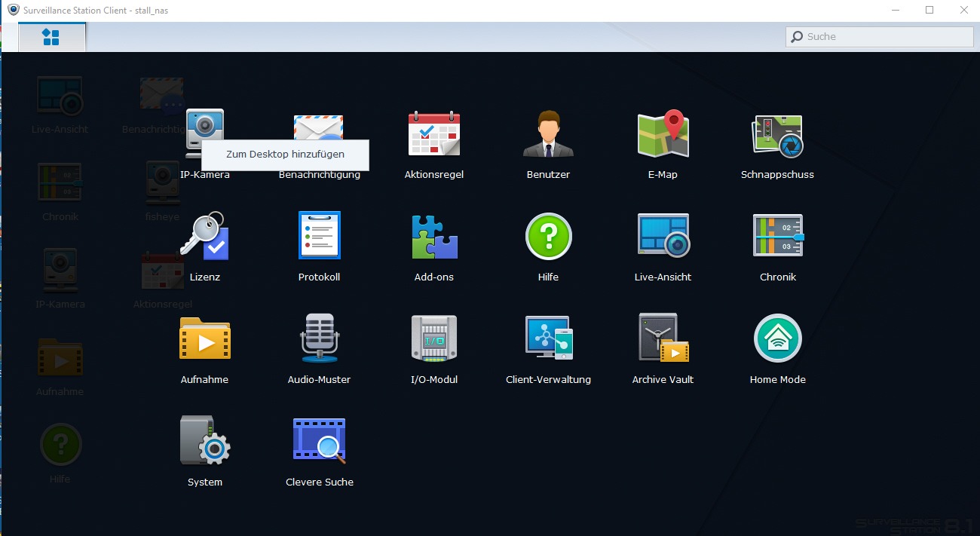Open the dimmed Live-Ansicht desktop shortcut
The image size is (980, 536).
pyautogui.click(x=60, y=97)
